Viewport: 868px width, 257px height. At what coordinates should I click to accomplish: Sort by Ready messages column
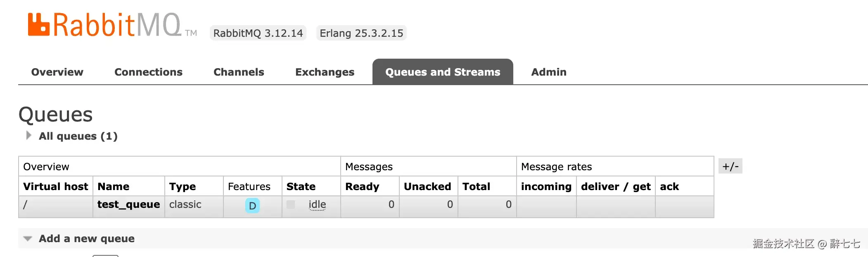coord(362,186)
